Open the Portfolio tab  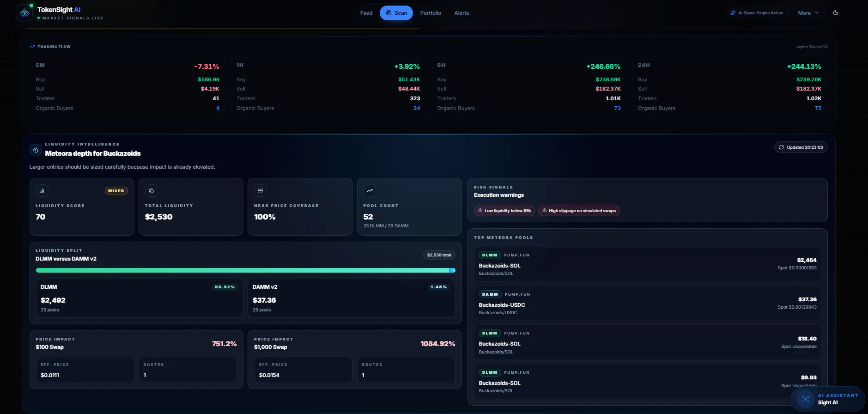[431, 13]
